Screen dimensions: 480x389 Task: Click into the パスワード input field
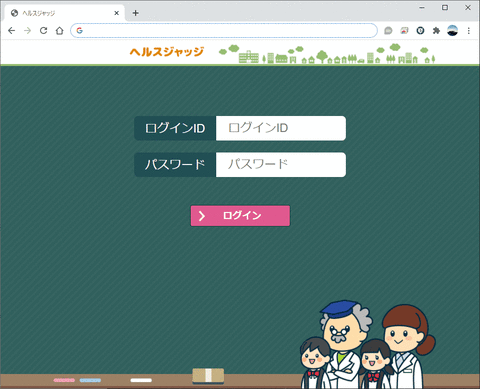tap(281, 165)
